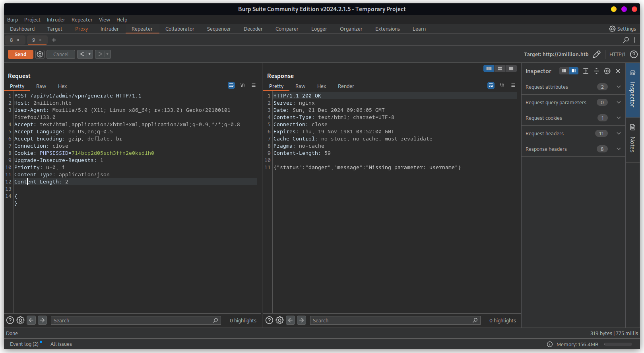The image size is (644, 353).
Task: Click the memory usage bar
Action: tap(618, 344)
